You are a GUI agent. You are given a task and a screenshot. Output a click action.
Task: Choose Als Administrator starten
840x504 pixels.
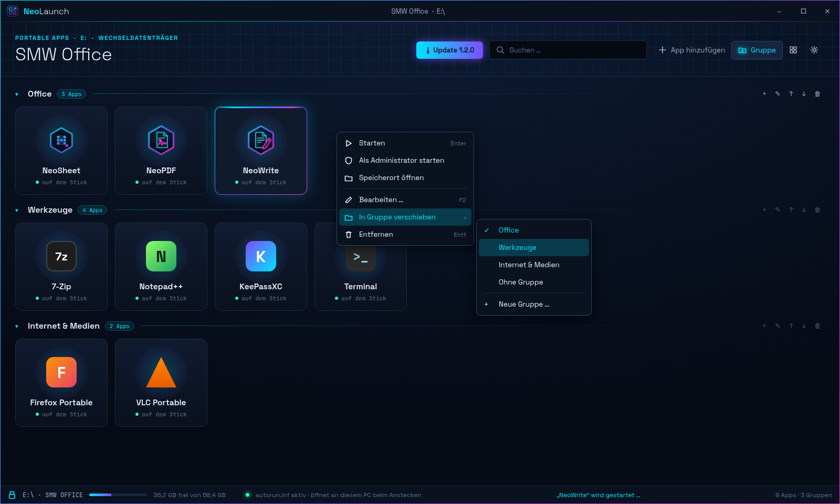coord(405,161)
